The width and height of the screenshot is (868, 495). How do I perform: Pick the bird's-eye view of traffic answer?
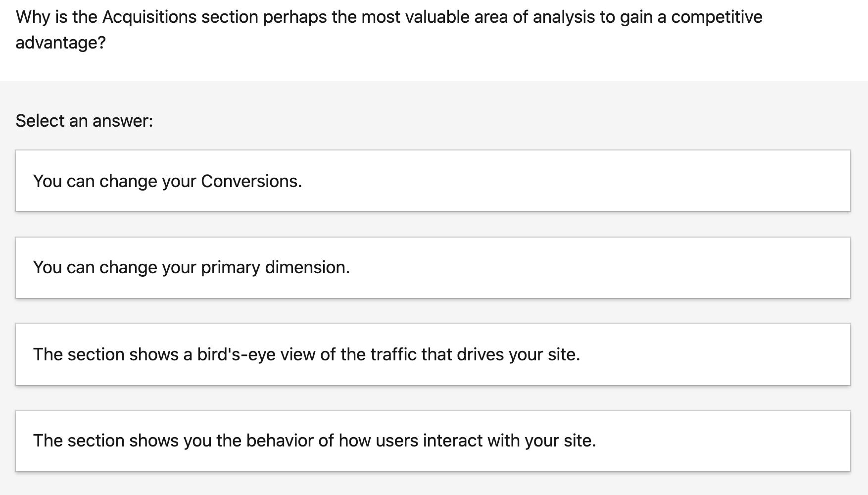306,354
